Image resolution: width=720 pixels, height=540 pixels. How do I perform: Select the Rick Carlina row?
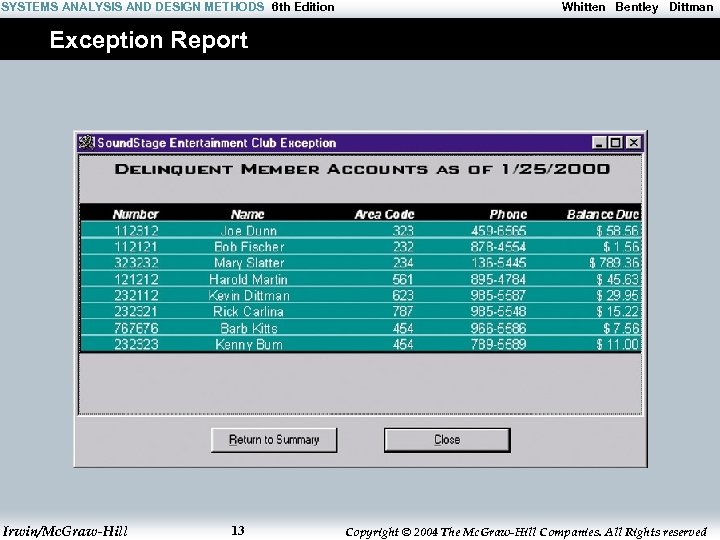[x=360, y=311]
